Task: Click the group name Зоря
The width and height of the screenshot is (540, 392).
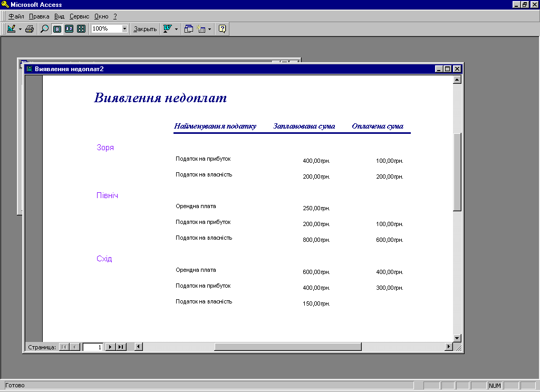Action: pyautogui.click(x=105, y=148)
